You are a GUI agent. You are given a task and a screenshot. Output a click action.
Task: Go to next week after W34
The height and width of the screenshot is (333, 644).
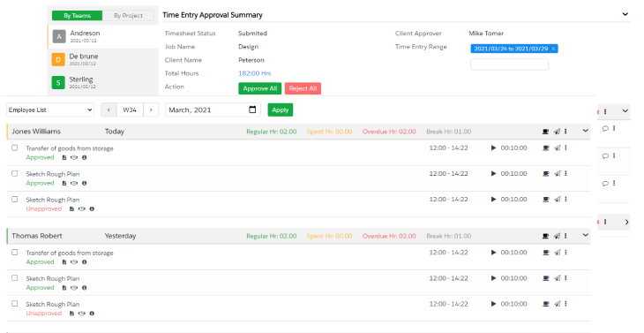pyautogui.click(x=151, y=110)
